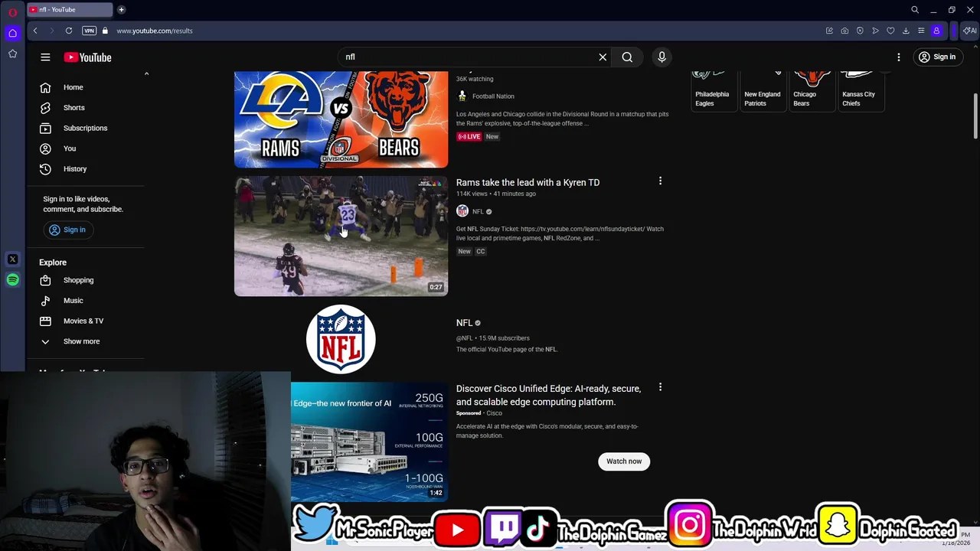Open the purple profile account icon

pos(936,31)
